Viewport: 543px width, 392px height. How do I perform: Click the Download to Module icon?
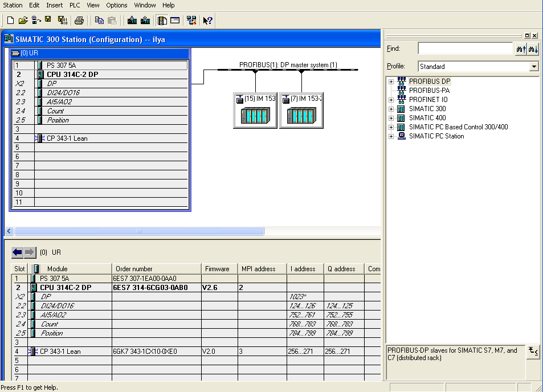(132, 21)
